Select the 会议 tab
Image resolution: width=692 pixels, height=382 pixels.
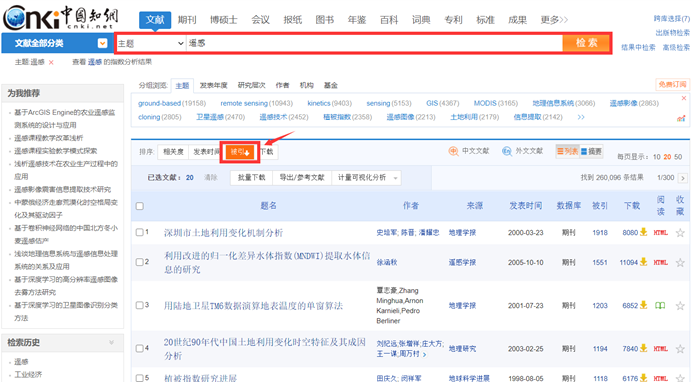pyautogui.click(x=260, y=20)
